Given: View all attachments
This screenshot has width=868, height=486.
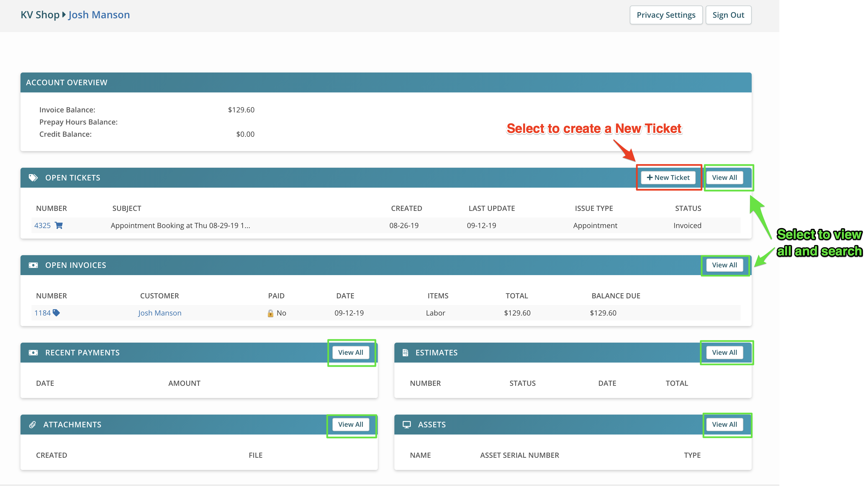Looking at the screenshot, I should (x=350, y=424).
